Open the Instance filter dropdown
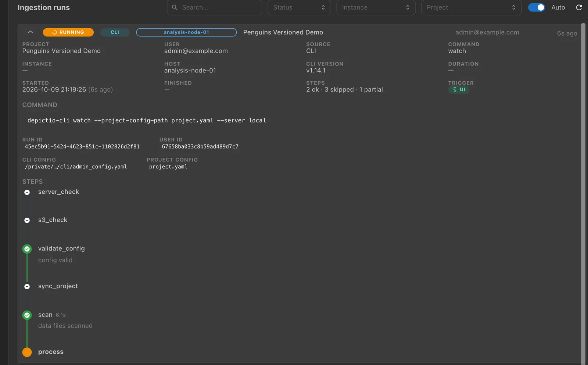This screenshot has height=365, width=588. click(376, 7)
